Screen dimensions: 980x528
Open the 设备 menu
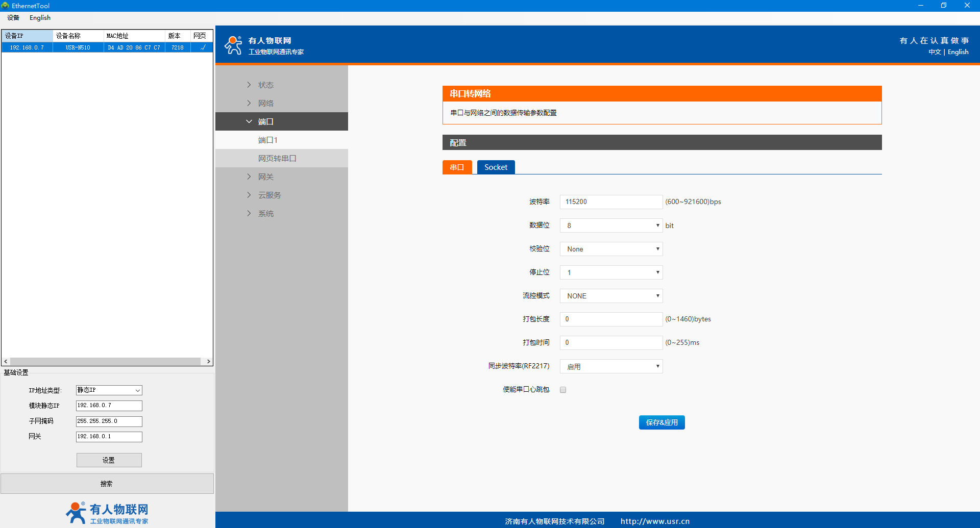[13, 18]
